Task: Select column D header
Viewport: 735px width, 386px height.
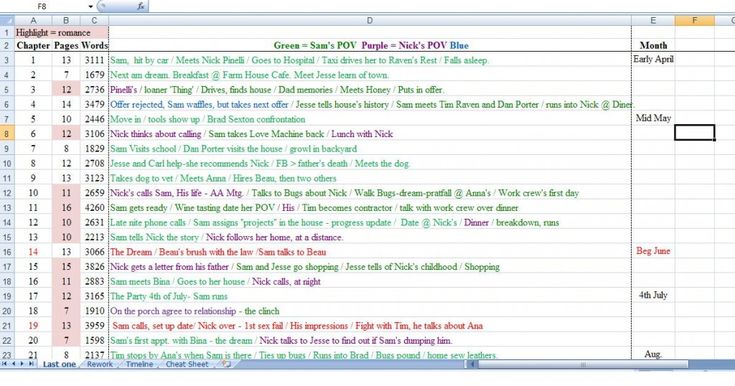Action: pos(370,20)
